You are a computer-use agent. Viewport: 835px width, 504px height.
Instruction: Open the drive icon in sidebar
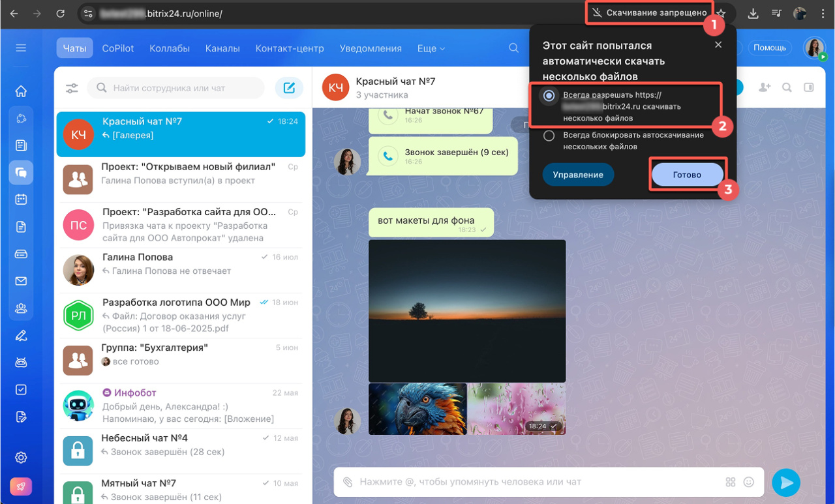click(21, 254)
